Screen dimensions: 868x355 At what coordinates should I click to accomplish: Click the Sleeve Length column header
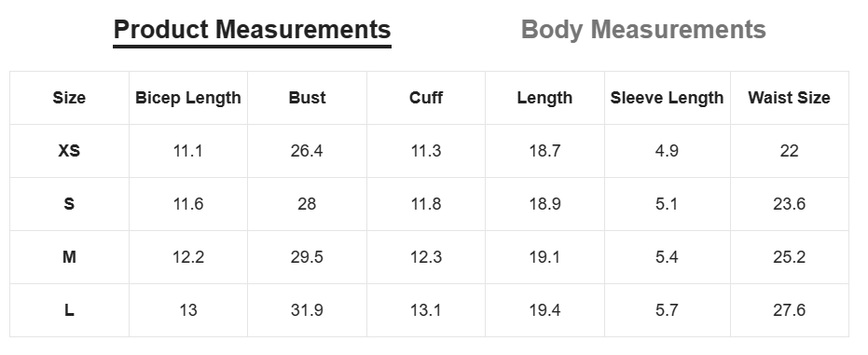point(667,98)
